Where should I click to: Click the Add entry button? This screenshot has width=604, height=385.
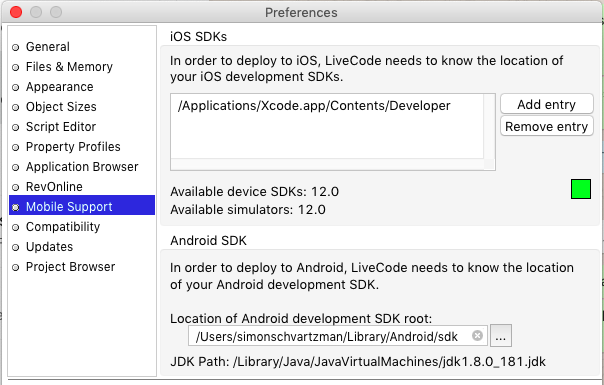(547, 104)
